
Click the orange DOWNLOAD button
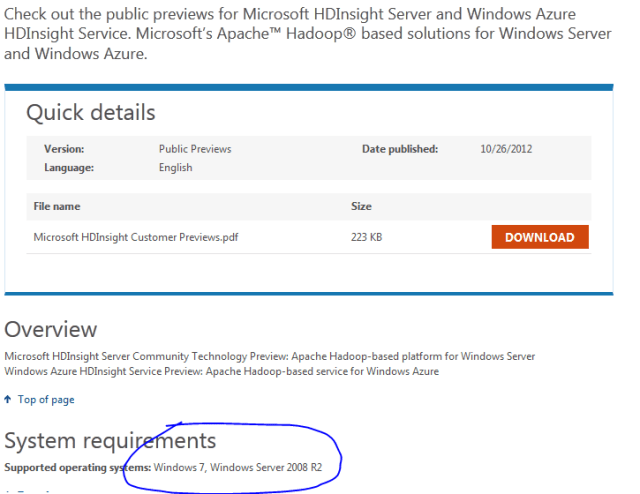[x=540, y=237]
